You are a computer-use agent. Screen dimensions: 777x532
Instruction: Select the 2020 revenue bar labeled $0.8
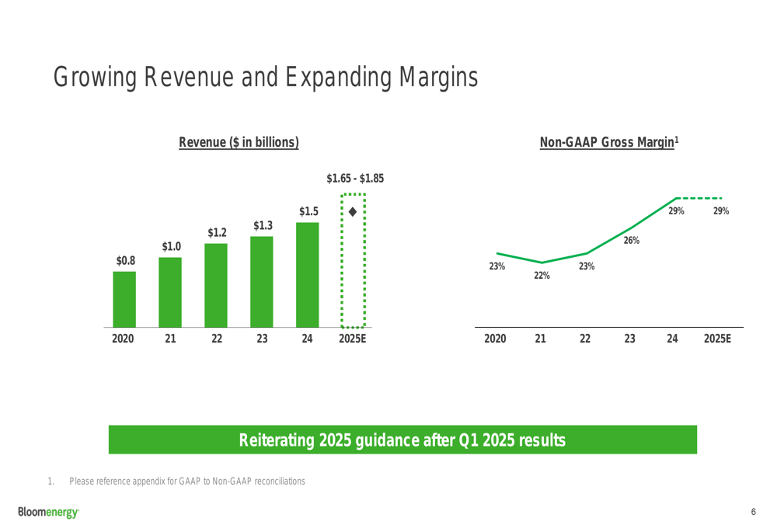click(124, 299)
